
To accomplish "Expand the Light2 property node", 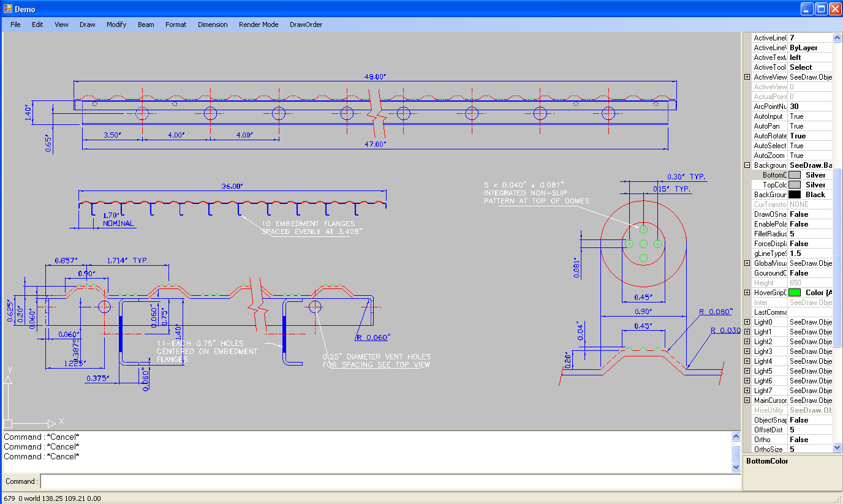I will click(x=747, y=342).
